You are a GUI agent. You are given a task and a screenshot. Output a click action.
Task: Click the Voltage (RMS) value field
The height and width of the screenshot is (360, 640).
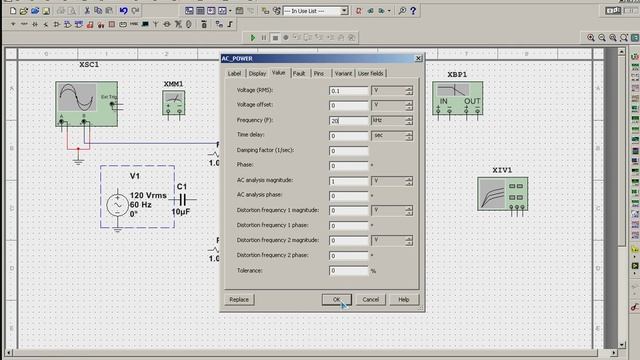[x=349, y=91]
